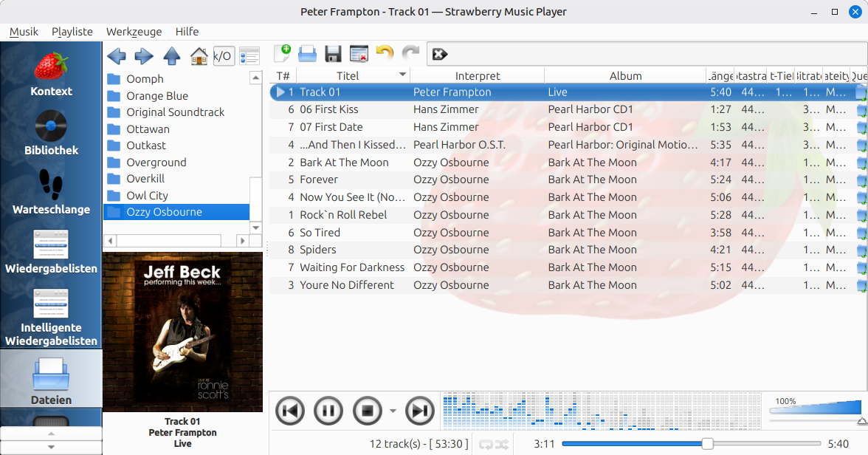Screen dimensions: 868x455
Task: Stop playback
Action: pos(367,411)
